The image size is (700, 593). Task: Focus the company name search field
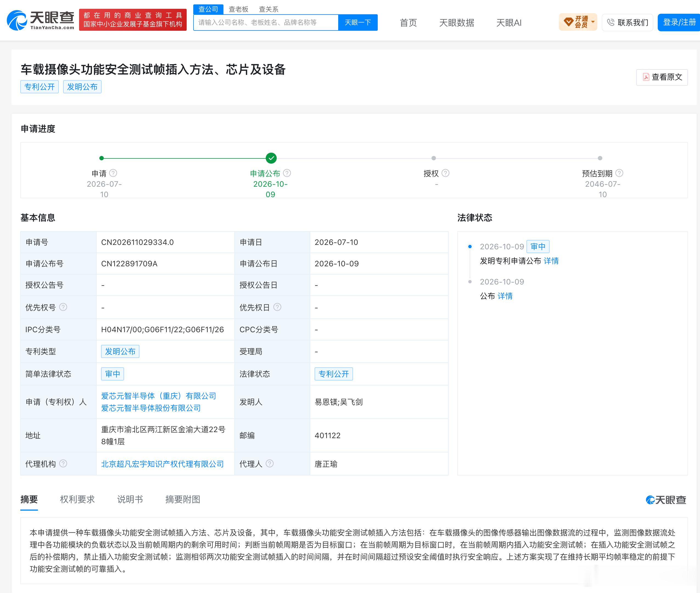(x=266, y=23)
